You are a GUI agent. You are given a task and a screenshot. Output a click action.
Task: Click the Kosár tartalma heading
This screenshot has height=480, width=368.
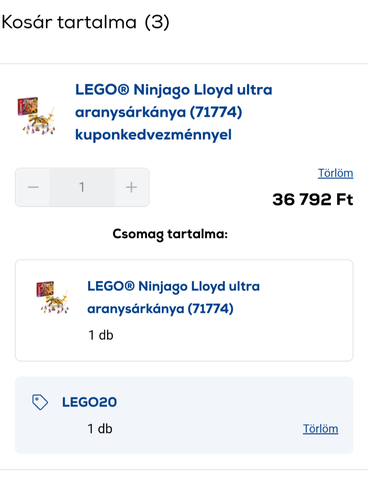point(69,22)
